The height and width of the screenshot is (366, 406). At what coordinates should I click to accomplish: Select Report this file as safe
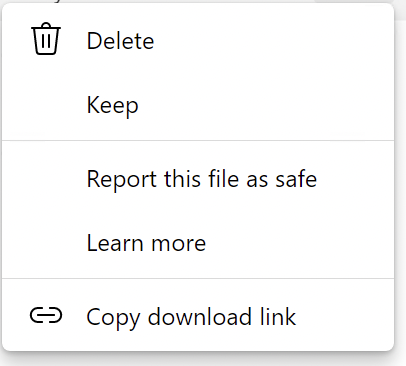tap(198, 179)
